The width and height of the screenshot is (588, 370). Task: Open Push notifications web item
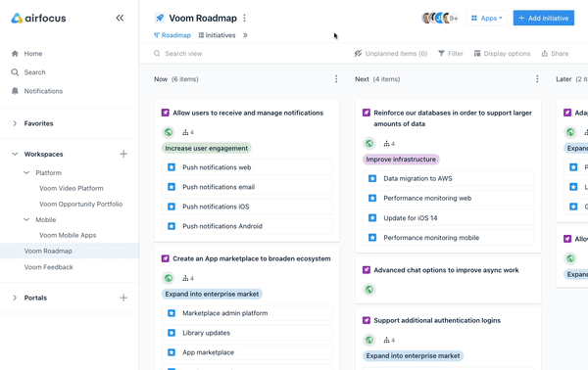(x=247, y=167)
